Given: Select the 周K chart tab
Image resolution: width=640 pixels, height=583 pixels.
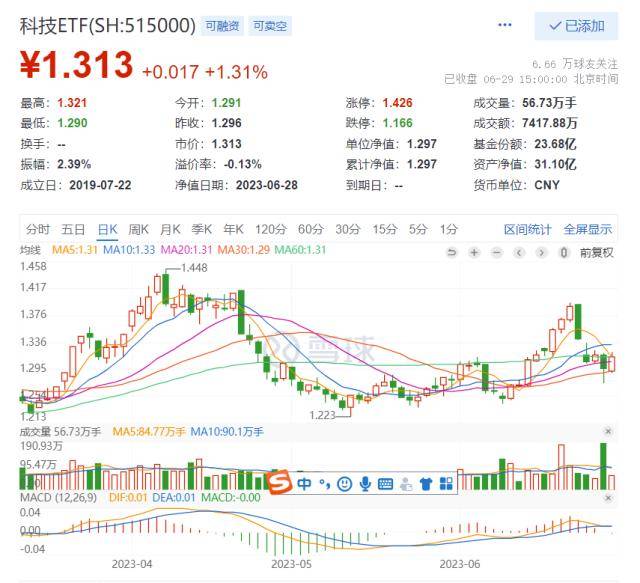Looking at the screenshot, I should coord(138,229).
